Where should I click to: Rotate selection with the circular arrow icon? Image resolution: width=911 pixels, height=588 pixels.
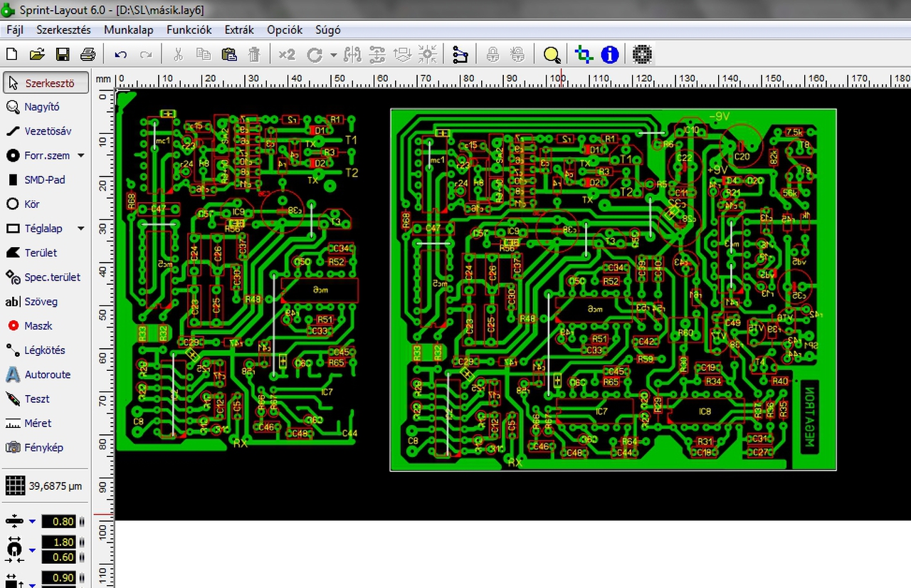[x=315, y=54]
